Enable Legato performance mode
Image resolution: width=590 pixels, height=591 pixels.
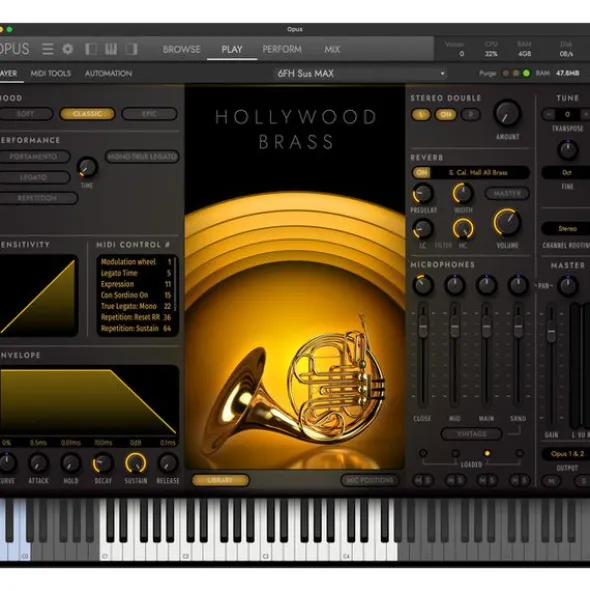(34, 177)
